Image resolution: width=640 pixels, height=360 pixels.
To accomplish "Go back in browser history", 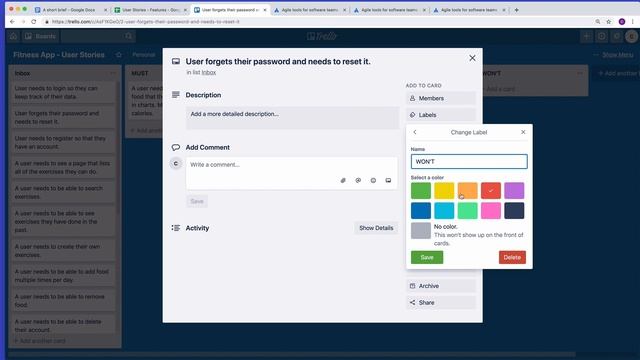I will pos(12,22).
